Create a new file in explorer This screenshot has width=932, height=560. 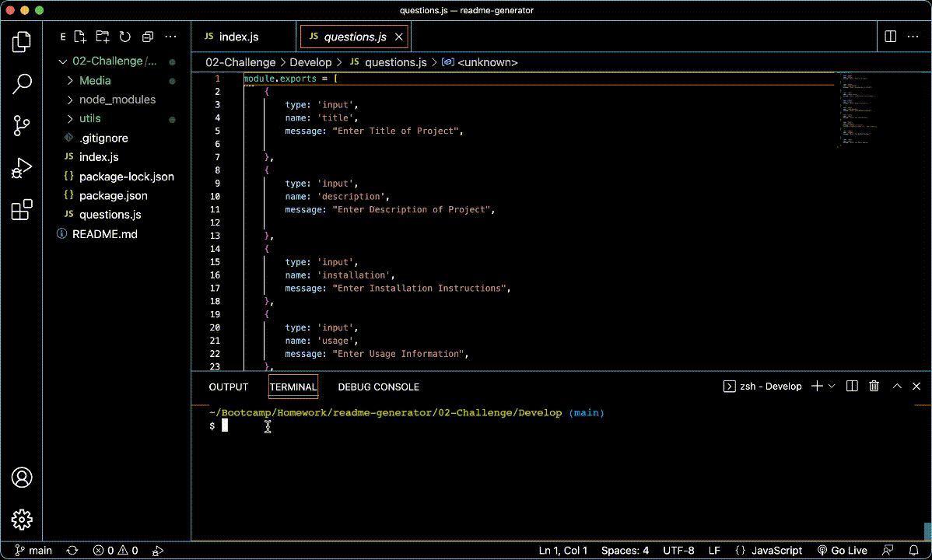tap(80, 37)
